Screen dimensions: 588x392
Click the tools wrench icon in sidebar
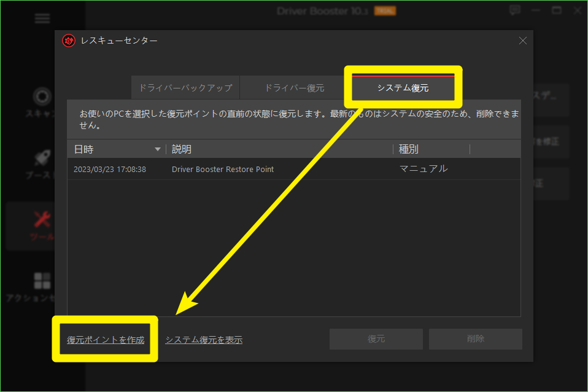click(42, 219)
